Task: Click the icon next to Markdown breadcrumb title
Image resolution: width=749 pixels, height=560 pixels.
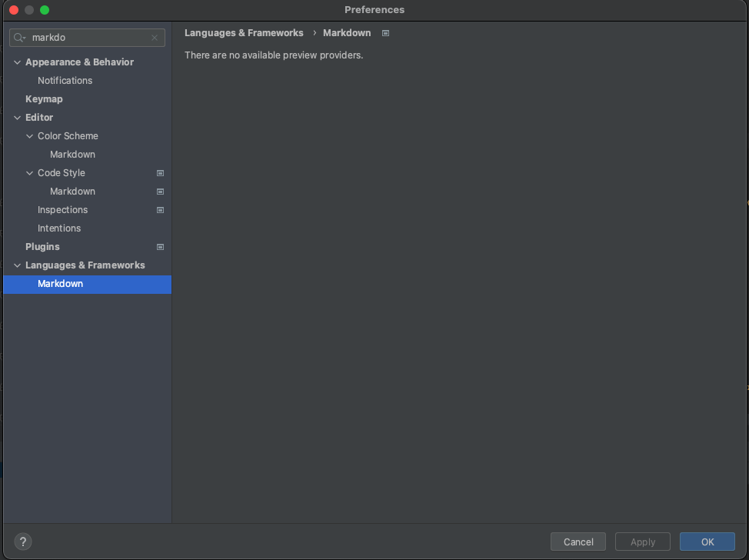Action: point(386,33)
